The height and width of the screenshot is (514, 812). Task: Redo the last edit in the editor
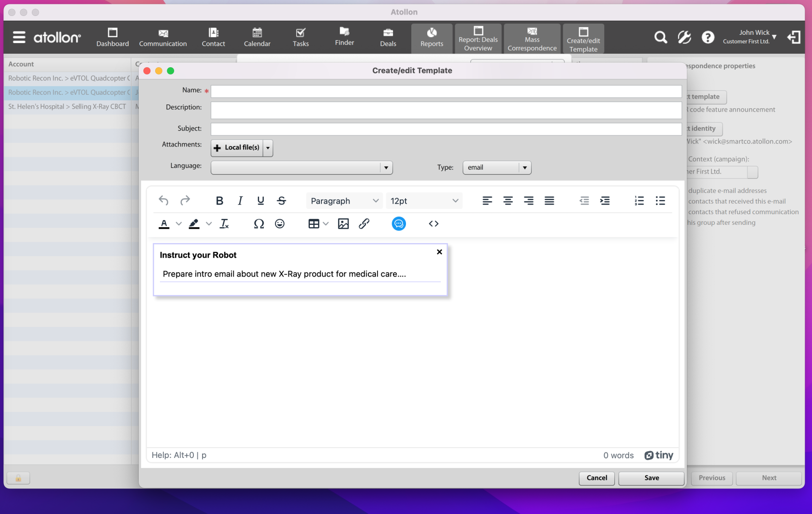click(185, 201)
